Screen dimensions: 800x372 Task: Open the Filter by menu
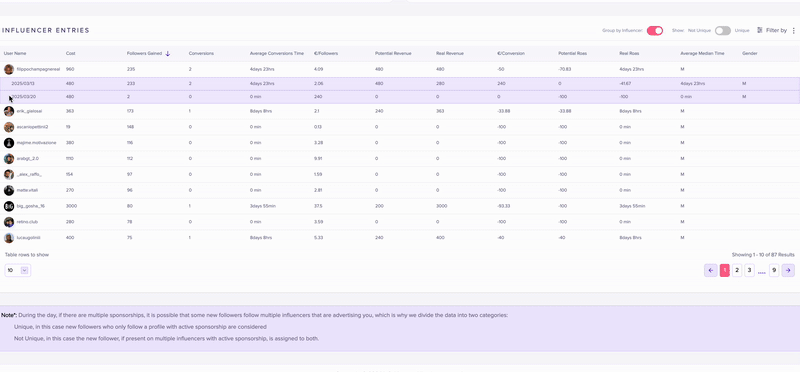coord(772,31)
